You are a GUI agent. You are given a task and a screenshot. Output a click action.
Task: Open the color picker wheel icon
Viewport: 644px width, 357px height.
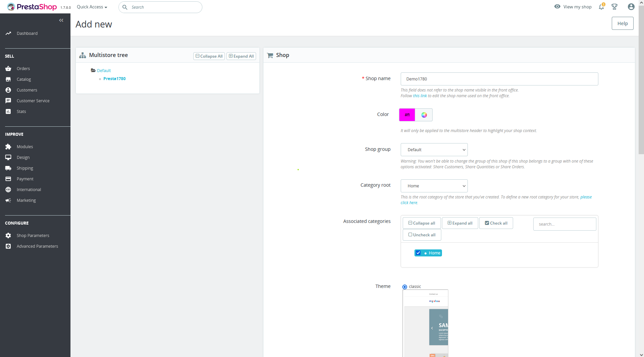(x=424, y=115)
